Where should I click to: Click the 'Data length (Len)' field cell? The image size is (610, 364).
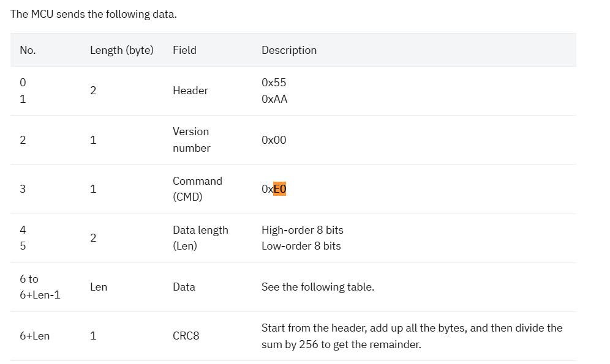point(200,238)
